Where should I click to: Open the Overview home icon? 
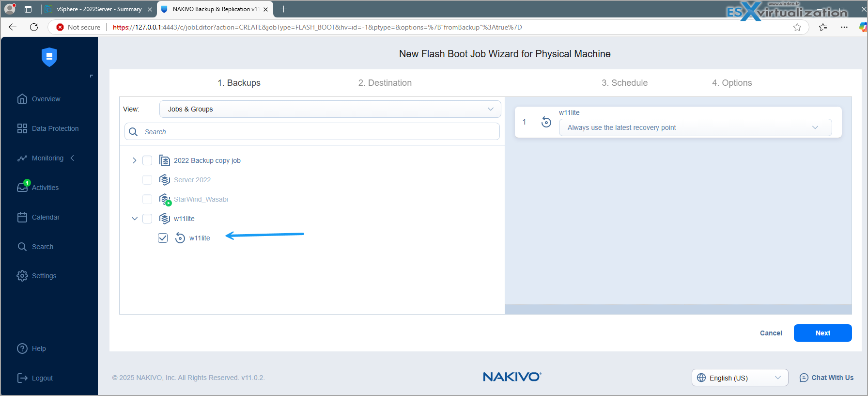22,99
